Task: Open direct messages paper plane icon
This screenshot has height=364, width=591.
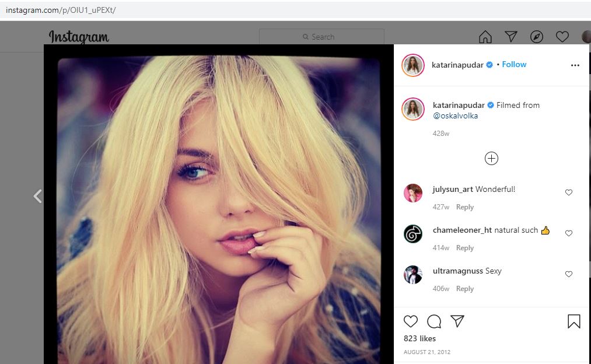Action: tap(510, 37)
